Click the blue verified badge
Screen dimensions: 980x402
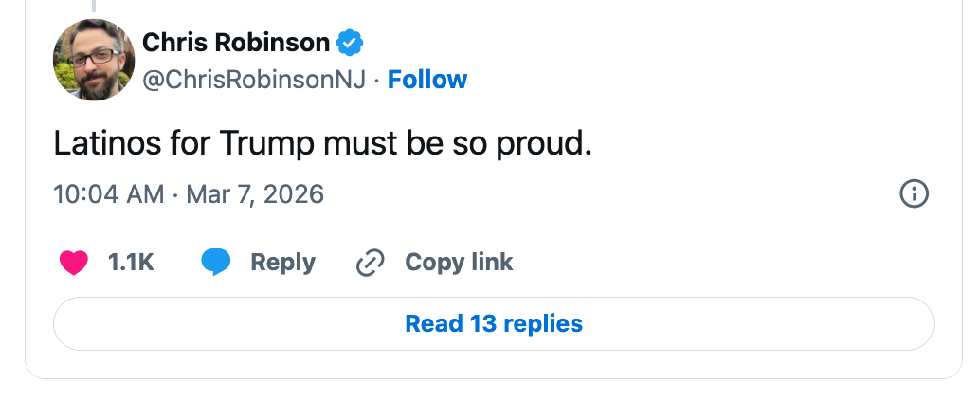click(x=352, y=43)
